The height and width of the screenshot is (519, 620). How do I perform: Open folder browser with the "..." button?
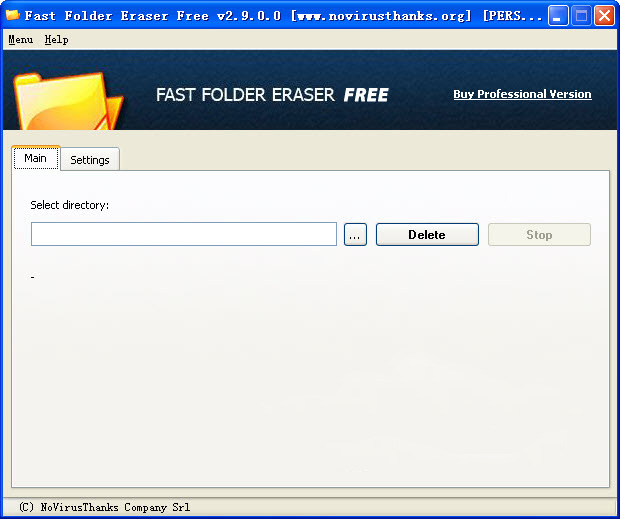click(356, 234)
